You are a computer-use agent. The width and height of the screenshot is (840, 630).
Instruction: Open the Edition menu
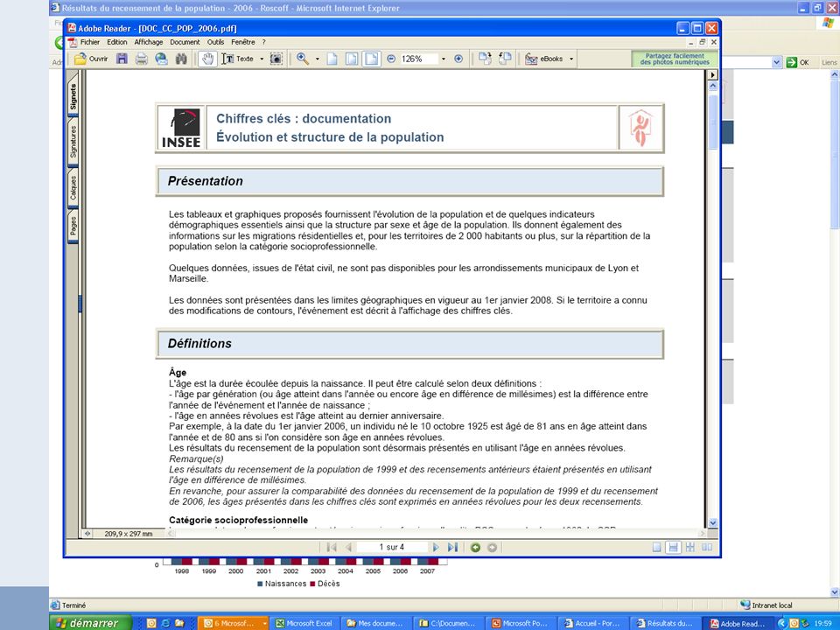[x=116, y=42]
